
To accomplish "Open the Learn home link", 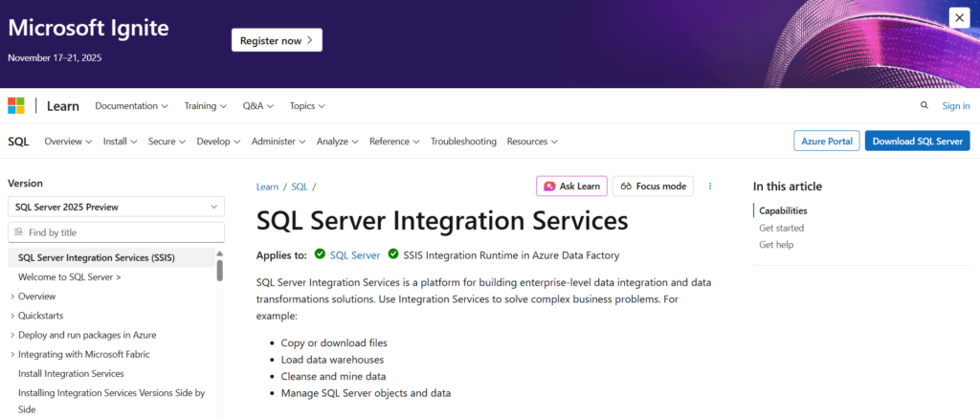I will pos(63,106).
